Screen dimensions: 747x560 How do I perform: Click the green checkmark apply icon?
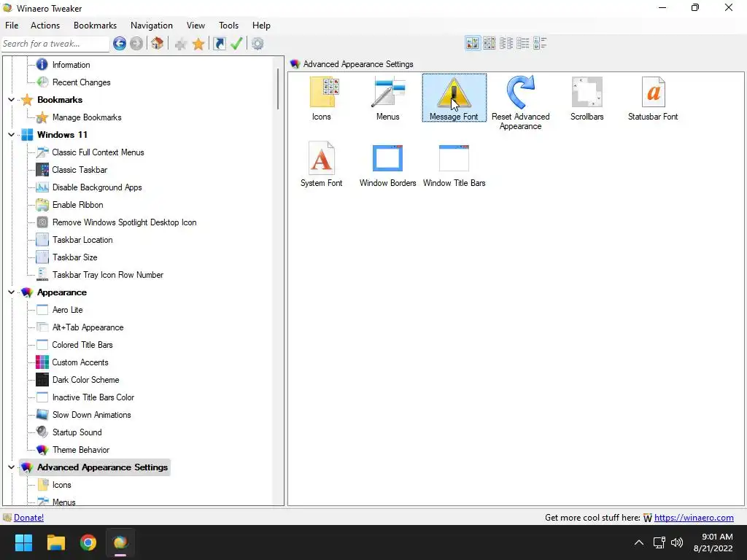(x=236, y=44)
